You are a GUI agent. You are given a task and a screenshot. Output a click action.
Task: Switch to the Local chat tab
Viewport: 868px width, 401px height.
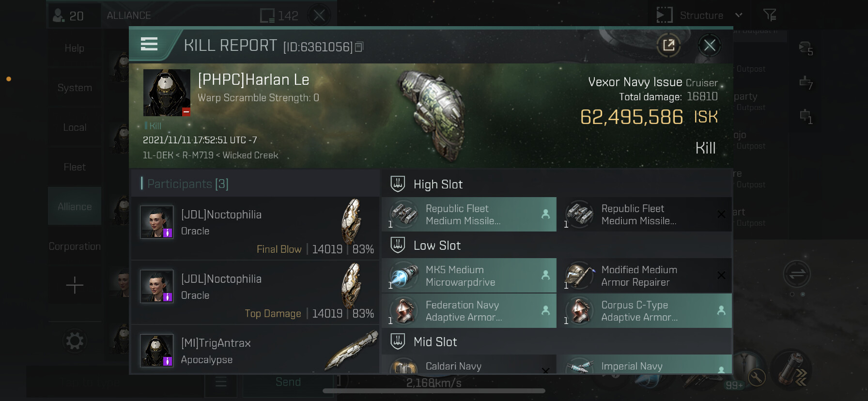[x=75, y=127]
